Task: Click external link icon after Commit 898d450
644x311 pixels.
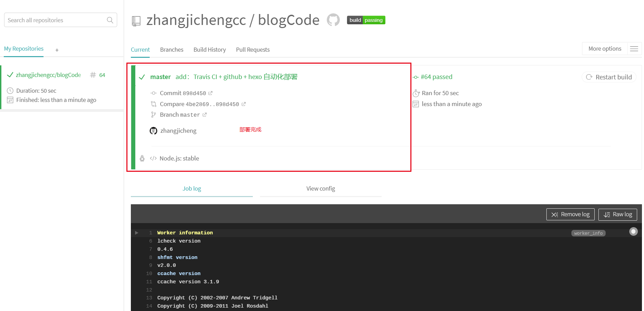Action: [210, 93]
